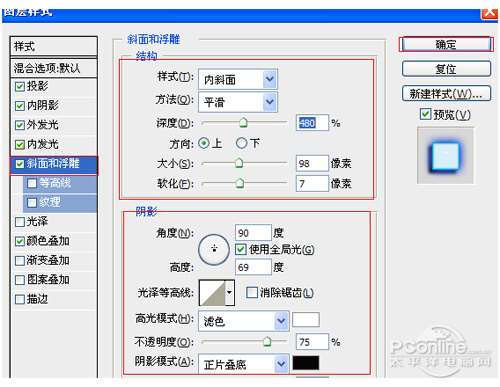
Task: Enable the 纹理 (Texture) checkbox
Action: tap(32, 202)
